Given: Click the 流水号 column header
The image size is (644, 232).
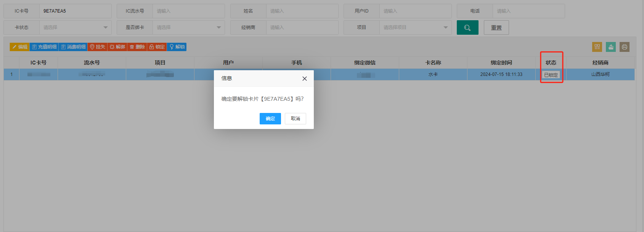Looking at the screenshot, I should [x=92, y=63].
